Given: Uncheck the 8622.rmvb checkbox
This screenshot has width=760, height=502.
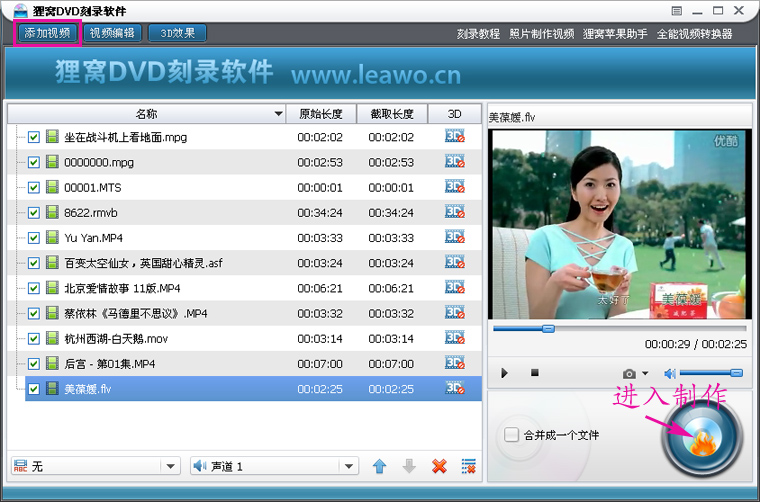Looking at the screenshot, I should 33,213.
